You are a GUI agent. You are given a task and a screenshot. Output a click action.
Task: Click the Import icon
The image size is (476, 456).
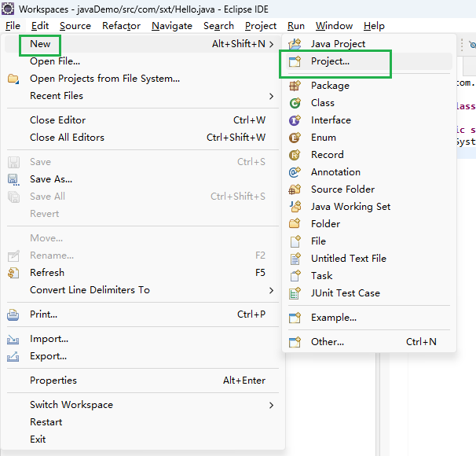[x=13, y=340]
